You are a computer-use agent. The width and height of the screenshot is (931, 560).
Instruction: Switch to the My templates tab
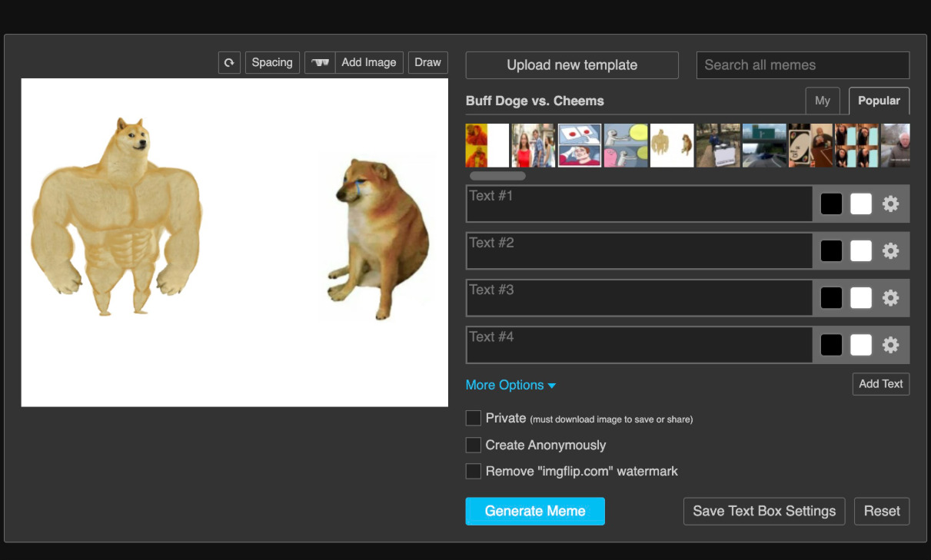(822, 101)
